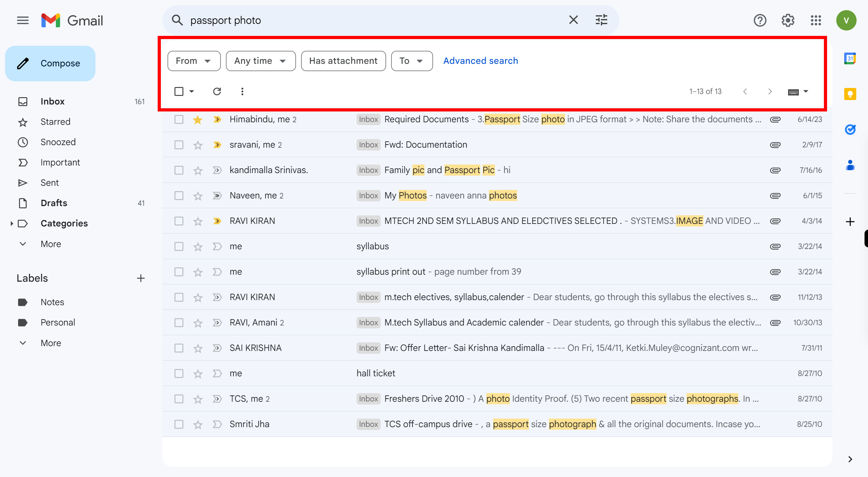868x477 pixels.
Task: Show search options sliders icon
Action: [601, 20]
